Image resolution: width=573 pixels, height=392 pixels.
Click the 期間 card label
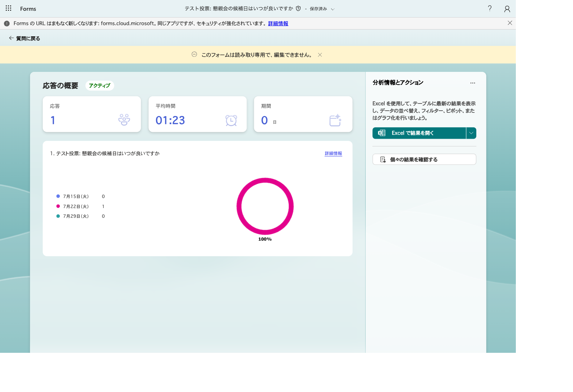(266, 106)
